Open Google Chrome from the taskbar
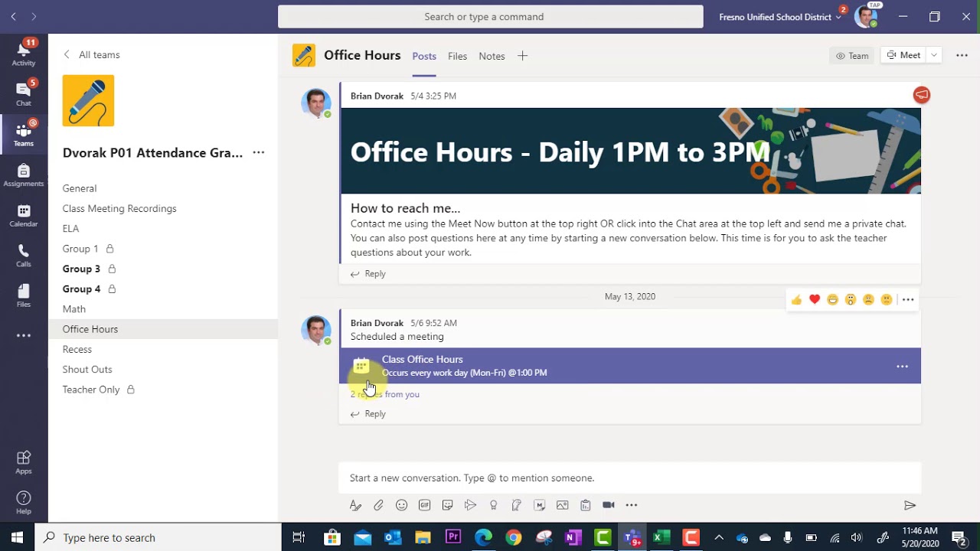The image size is (980, 551). click(513, 537)
